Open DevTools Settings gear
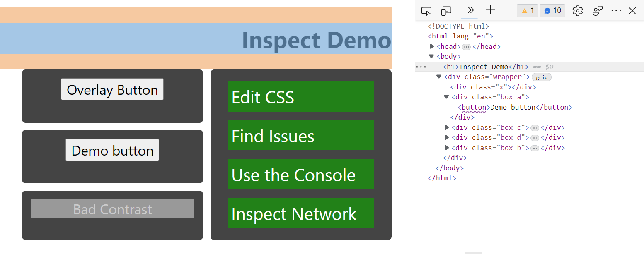The image size is (644, 254). pyautogui.click(x=577, y=11)
